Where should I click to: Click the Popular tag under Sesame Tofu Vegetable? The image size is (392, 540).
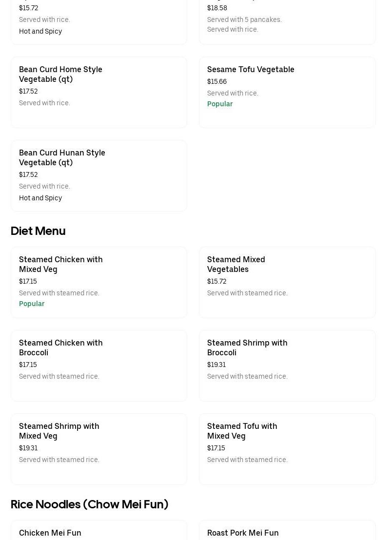pos(220,104)
